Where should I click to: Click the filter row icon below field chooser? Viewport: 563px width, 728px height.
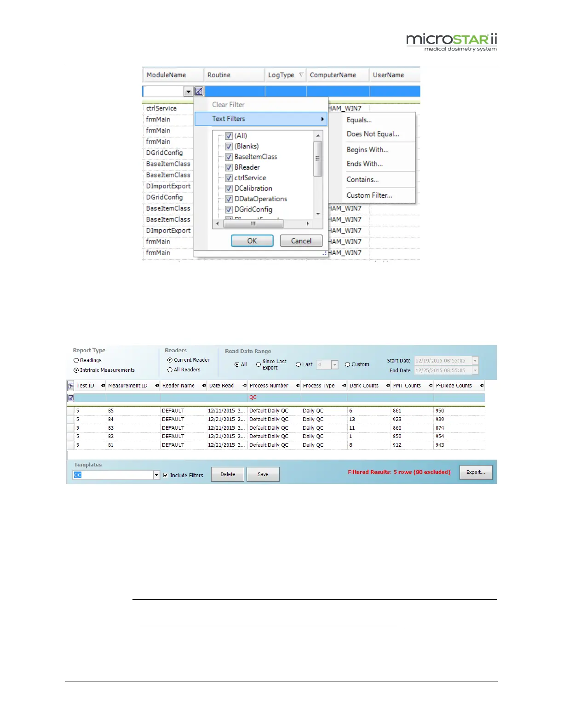(71, 398)
